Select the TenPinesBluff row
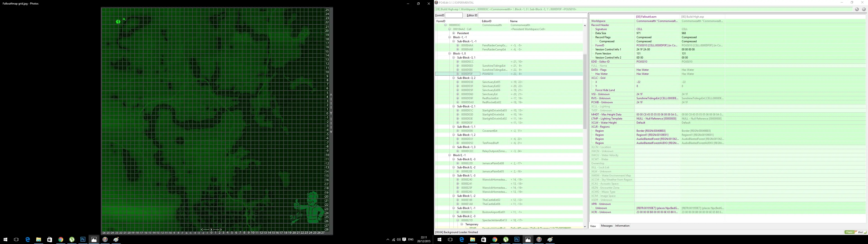Screen dimensions: 868x244 (509, 143)
